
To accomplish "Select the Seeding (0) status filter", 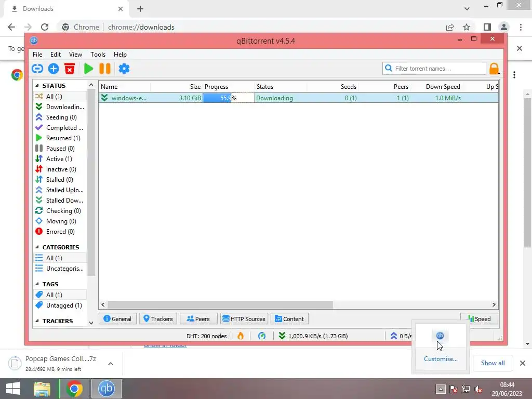I will 60,117.
